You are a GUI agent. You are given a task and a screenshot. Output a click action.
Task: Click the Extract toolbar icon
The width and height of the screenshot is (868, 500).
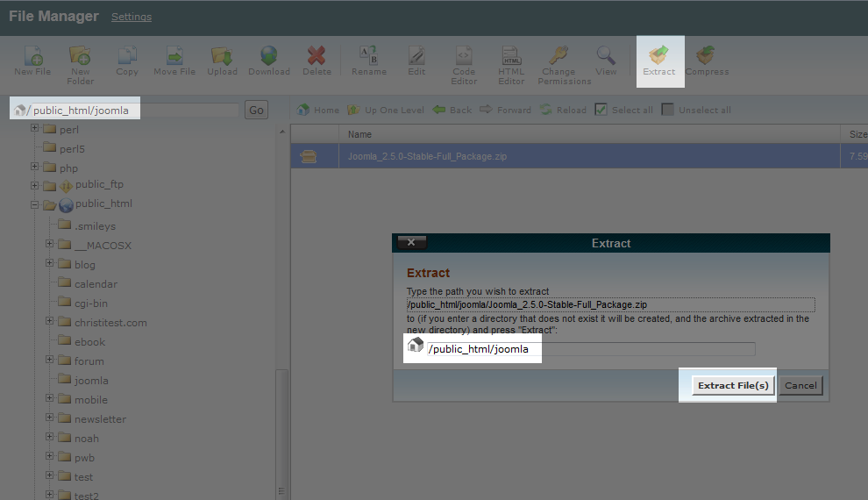(x=658, y=58)
